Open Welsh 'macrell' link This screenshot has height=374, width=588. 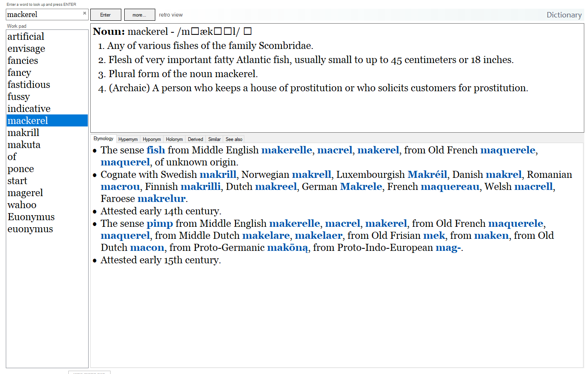[x=533, y=187]
